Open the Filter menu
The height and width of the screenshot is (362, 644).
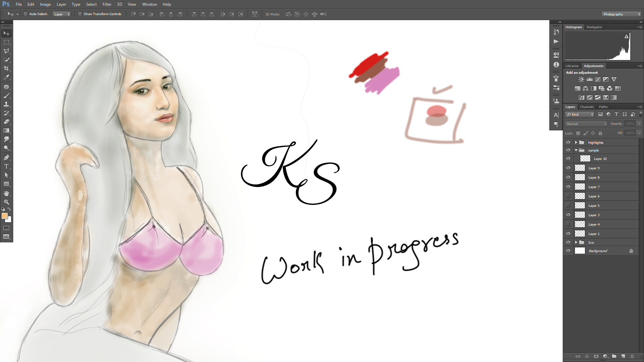click(x=107, y=4)
